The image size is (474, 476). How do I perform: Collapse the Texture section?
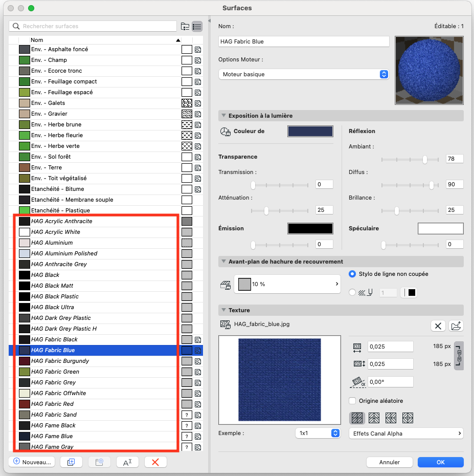(223, 310)
